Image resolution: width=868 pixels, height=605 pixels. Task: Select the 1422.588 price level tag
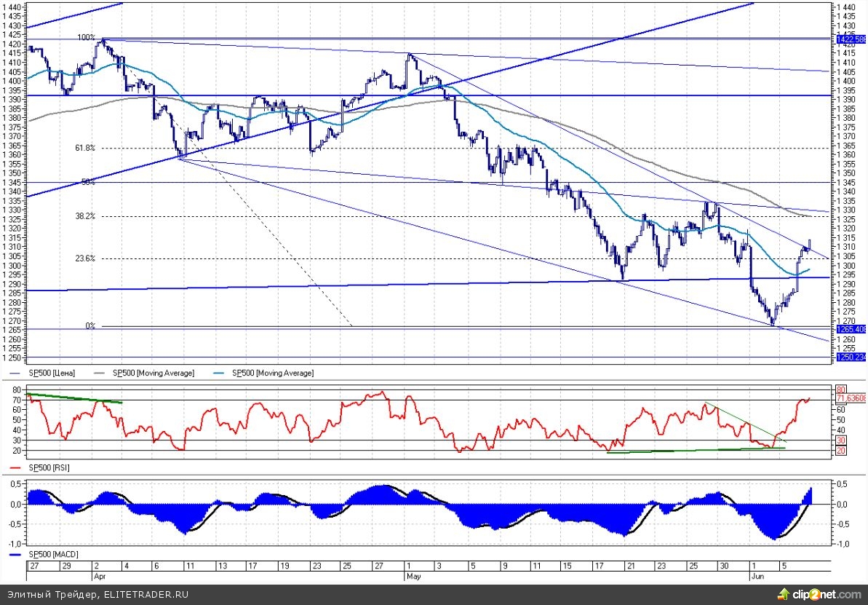851,38
